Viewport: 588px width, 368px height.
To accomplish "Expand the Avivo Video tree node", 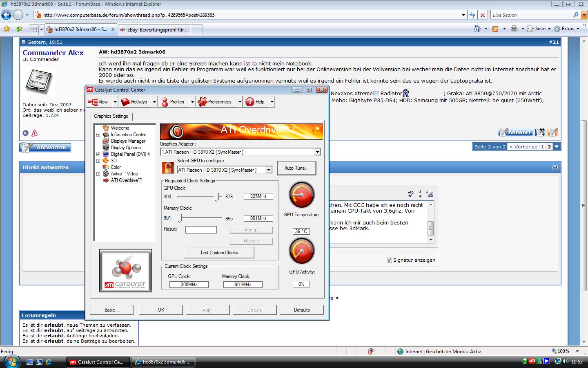I will [98, 174].
